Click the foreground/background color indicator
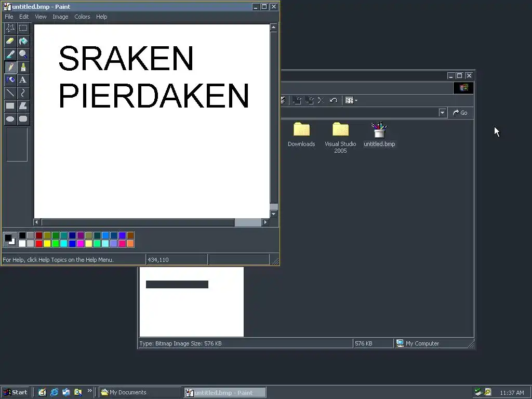The width and height of the screenshot is (532, 399). click(10, 239)
